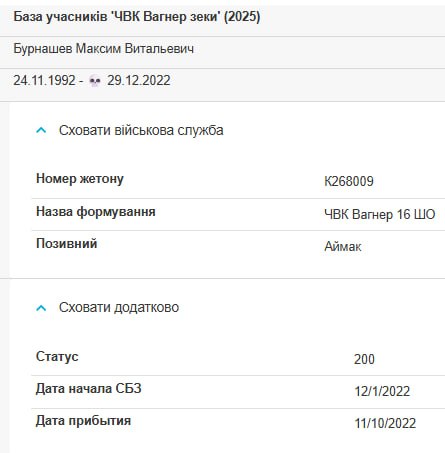Click the 'Номер жетону' field label
This screenshot has width=445, height=453.
(80, 179)
